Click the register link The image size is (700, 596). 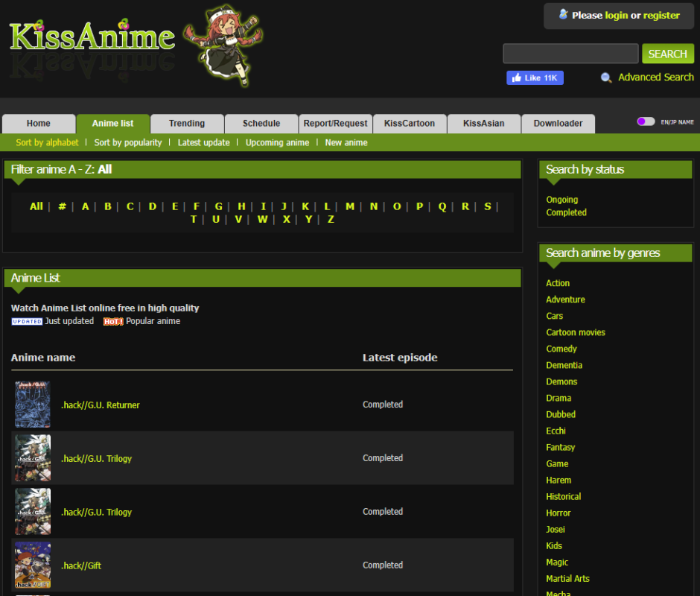coord(661,15)
